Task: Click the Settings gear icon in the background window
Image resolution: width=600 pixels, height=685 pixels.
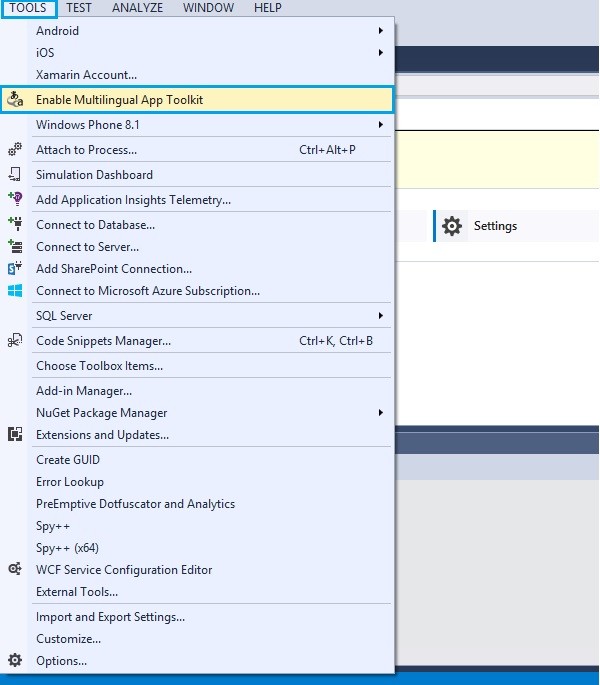Action: click(x=451, y=226)
